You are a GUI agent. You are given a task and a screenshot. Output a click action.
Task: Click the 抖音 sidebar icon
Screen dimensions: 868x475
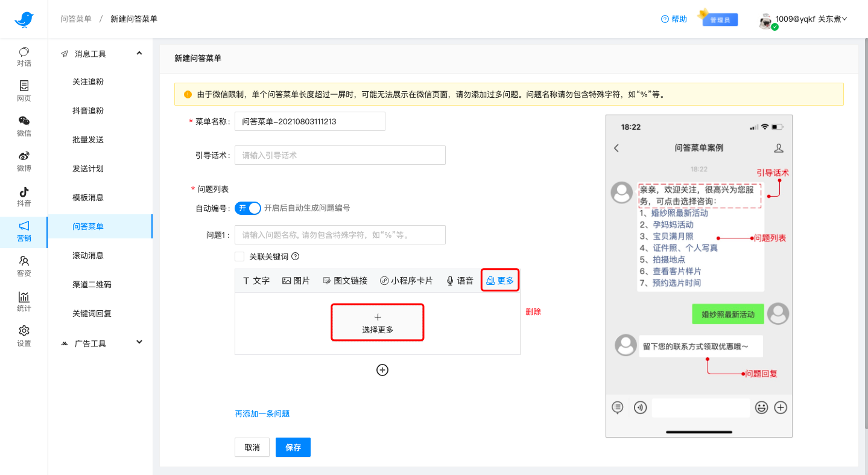(24, 197)
